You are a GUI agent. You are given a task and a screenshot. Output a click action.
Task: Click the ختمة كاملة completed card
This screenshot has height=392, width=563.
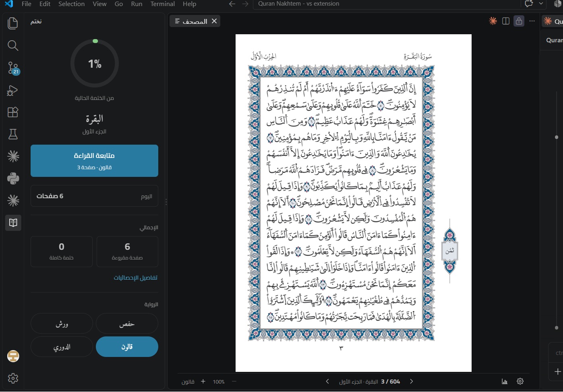62,251
